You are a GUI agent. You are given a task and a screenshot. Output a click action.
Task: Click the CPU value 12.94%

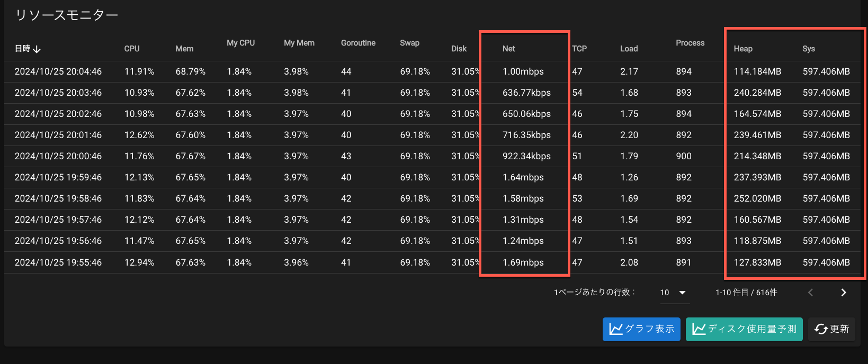[139, 262]
